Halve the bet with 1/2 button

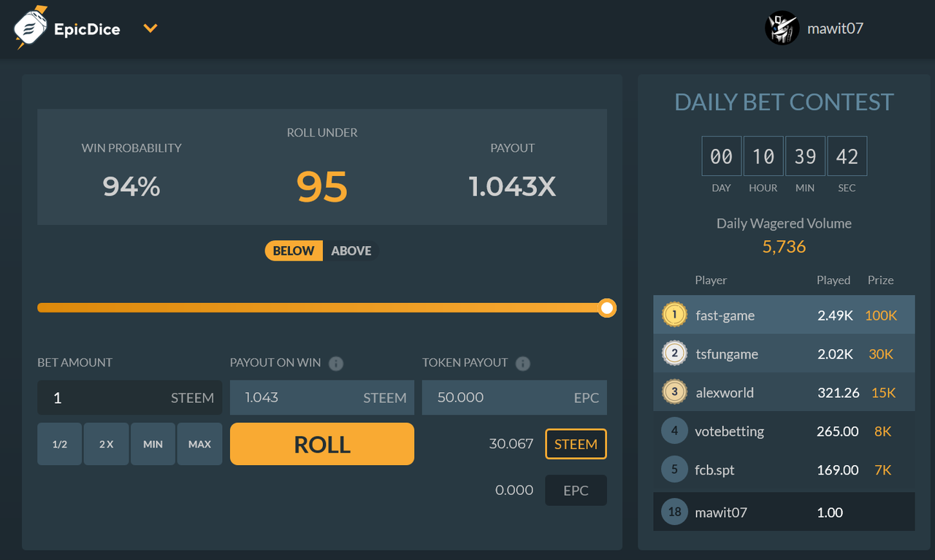[60, 444]
